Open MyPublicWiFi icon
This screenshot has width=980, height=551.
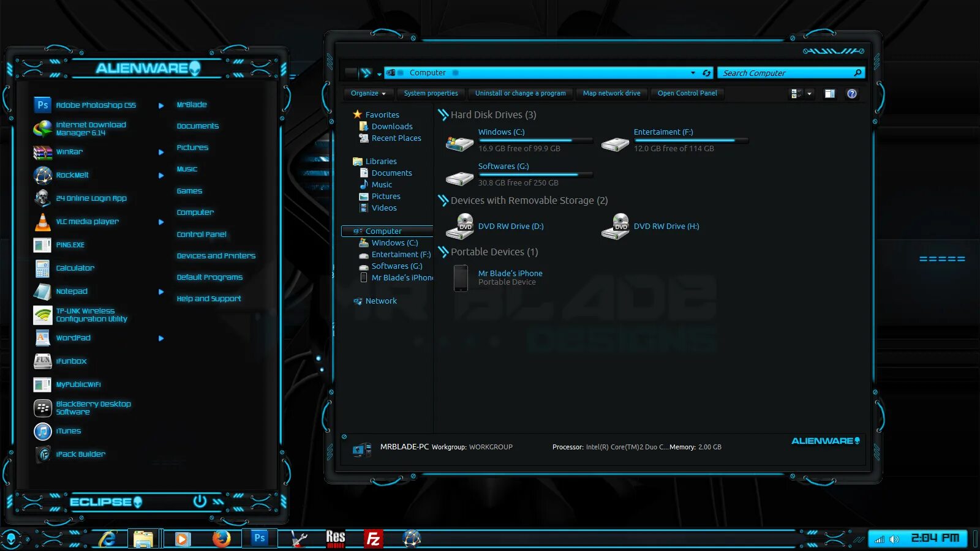point(42,384)
